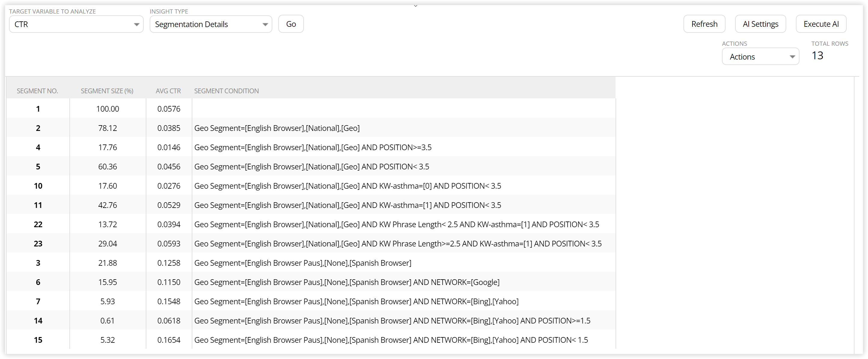Click the 0.0394 average CTR value

[x=169, y=224]
